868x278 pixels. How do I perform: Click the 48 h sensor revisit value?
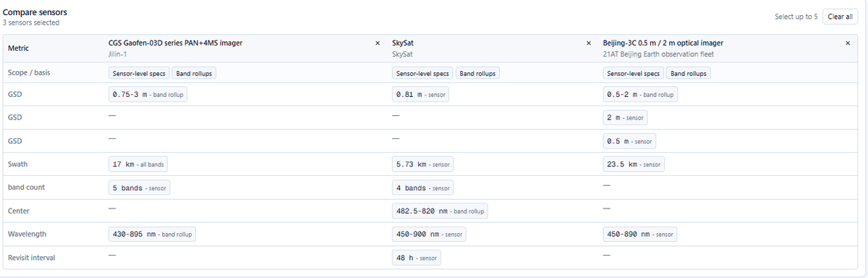click(x=416, y=257)
